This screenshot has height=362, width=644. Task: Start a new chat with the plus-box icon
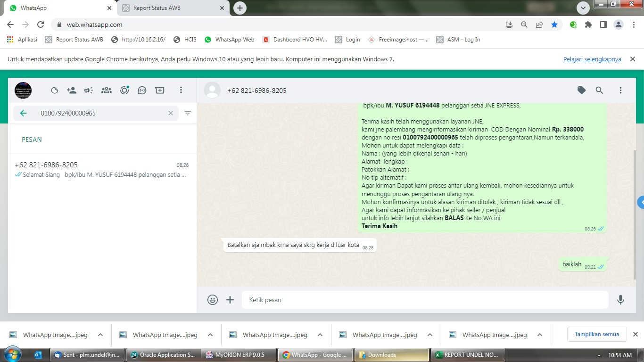[160, 90]
